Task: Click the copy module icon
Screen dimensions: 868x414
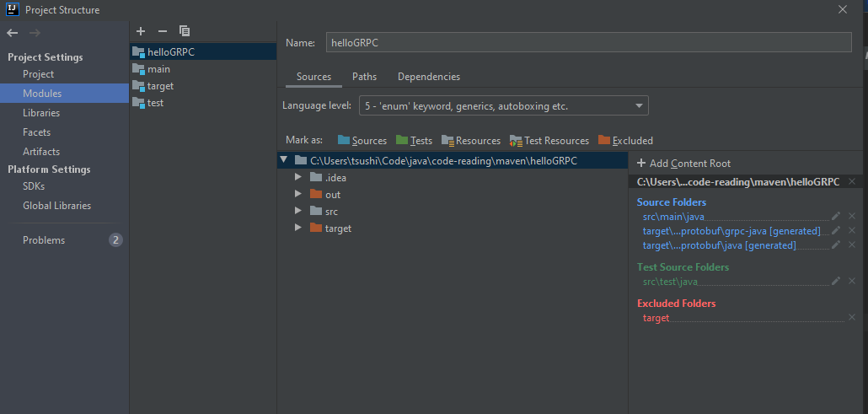Action: pyautogui.click(x=185, y=31)
